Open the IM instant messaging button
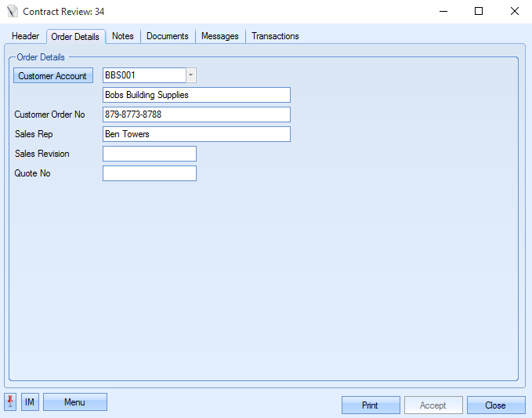Viewport: 532px width, 418px height. [x=30, y=402]
